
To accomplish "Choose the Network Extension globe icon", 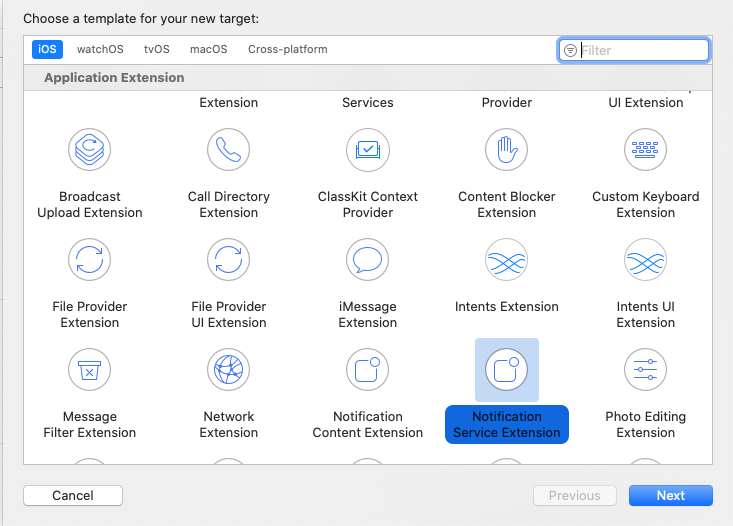I will (229, 369).
